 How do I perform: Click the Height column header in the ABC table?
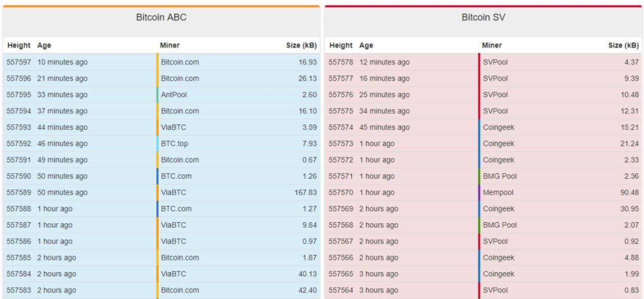coord(18,45)
